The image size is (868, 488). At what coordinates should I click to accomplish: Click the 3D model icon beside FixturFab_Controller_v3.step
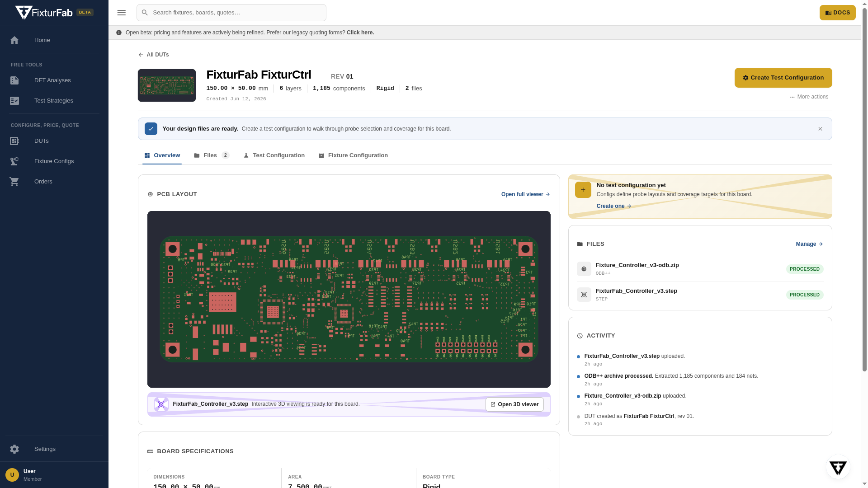click(161, 404)
